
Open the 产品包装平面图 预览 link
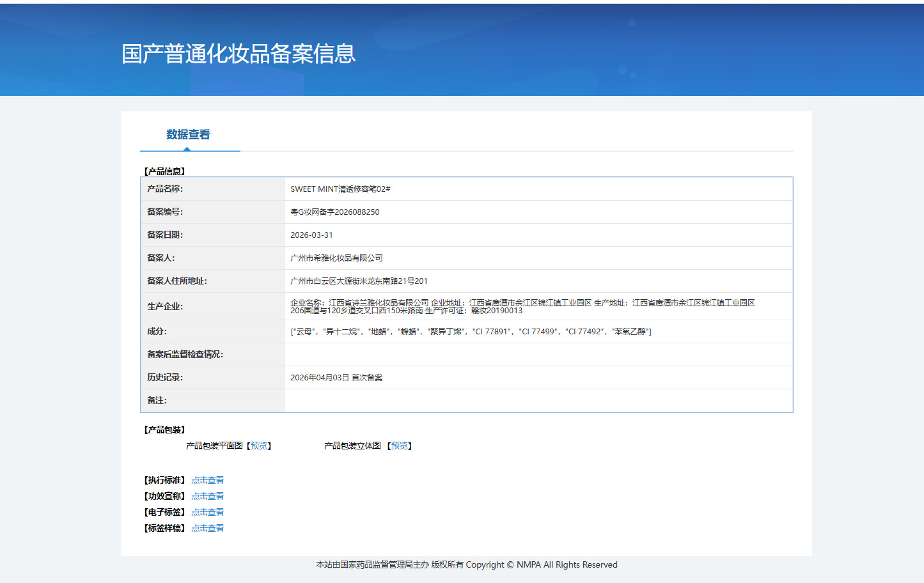[259, 446]
